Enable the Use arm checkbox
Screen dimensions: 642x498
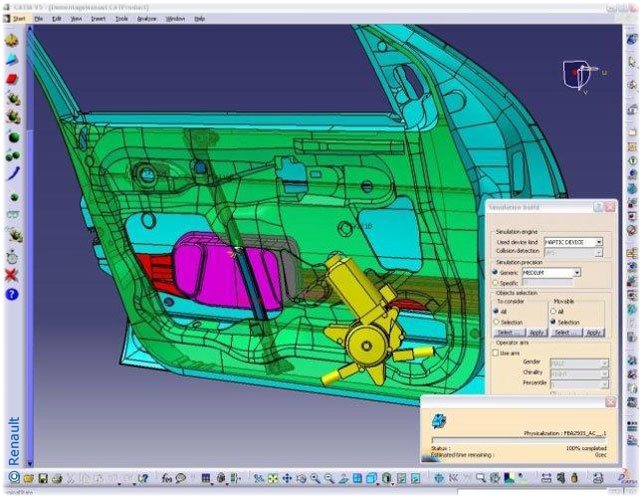coord(495,352)
